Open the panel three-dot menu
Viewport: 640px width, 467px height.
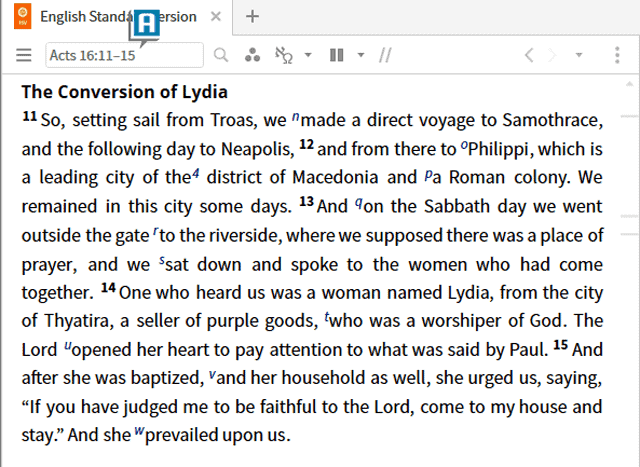(617, 55)
